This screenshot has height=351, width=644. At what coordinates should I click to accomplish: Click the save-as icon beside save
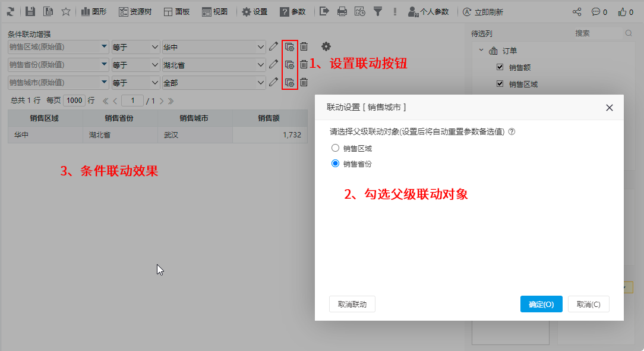pos(48,11)
